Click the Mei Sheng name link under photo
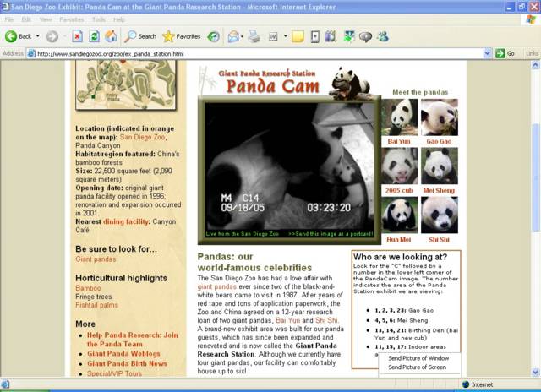 439,191
